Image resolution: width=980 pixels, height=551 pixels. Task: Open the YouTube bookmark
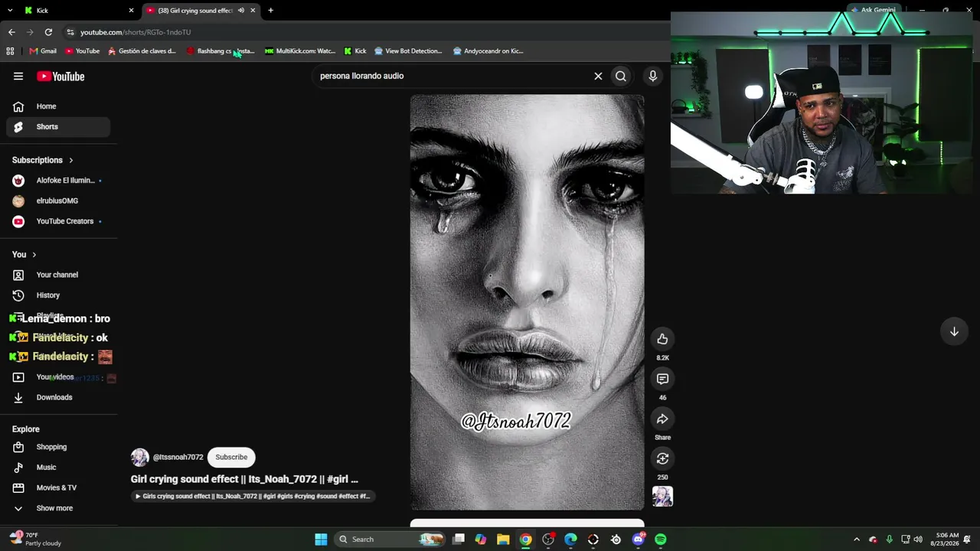[82, 51]
